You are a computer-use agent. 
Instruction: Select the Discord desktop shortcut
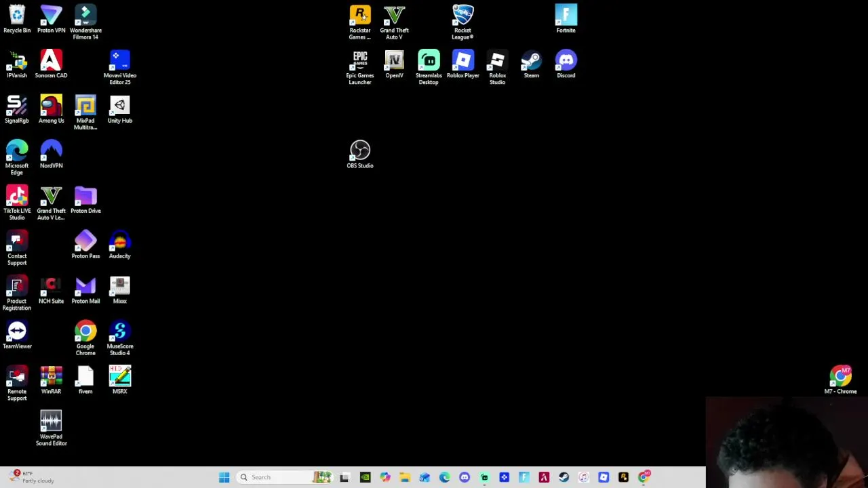(x=566, y=64)
